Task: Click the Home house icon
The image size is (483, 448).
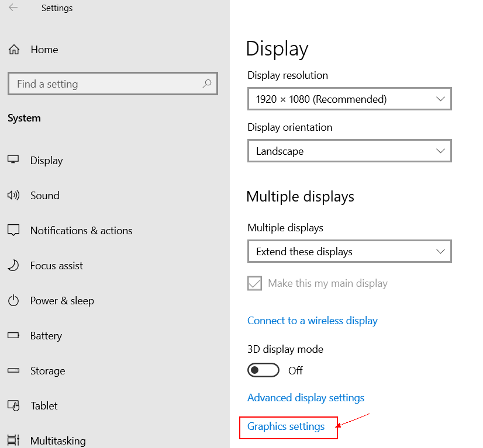Action: pyautogui.click(x=14, y=50)
